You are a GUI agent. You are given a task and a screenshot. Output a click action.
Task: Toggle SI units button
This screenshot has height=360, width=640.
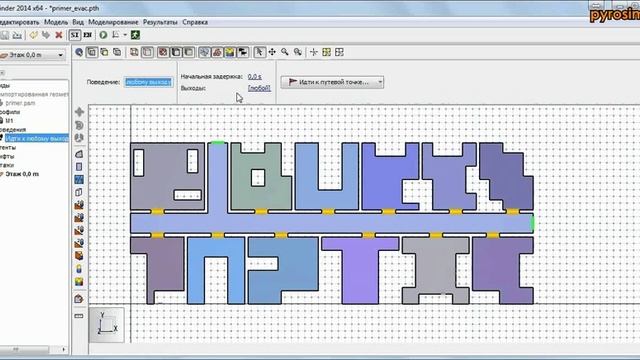[x=75, y=35]
